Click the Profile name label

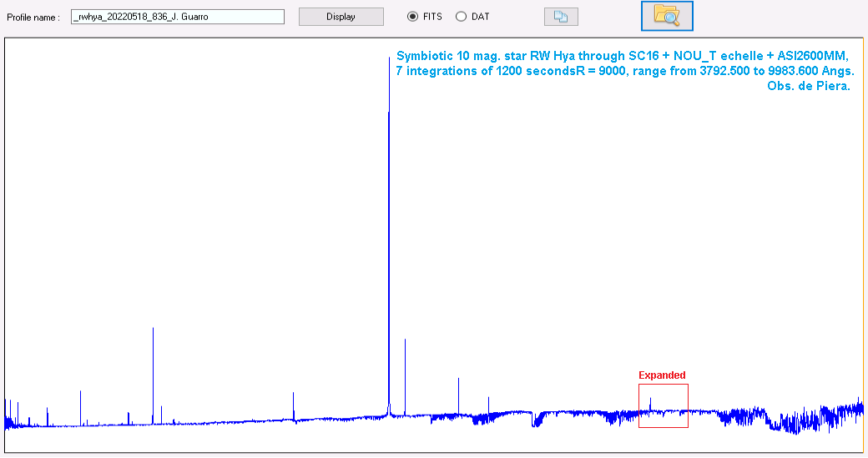click(33, 18)
